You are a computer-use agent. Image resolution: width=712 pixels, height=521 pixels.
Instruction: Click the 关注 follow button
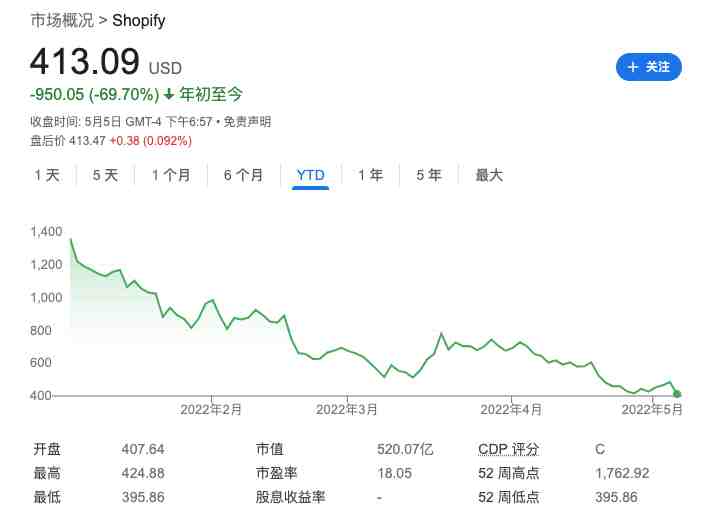tap(648, 67)
